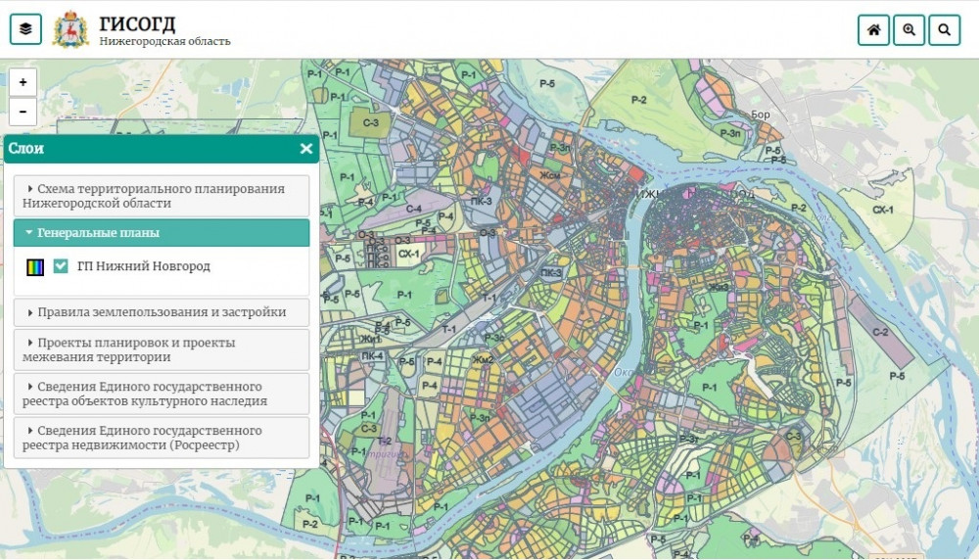This screenshot has width=979, height=560.
Task: Zoom in the map with plus
Action: click(x=23, y=82)
